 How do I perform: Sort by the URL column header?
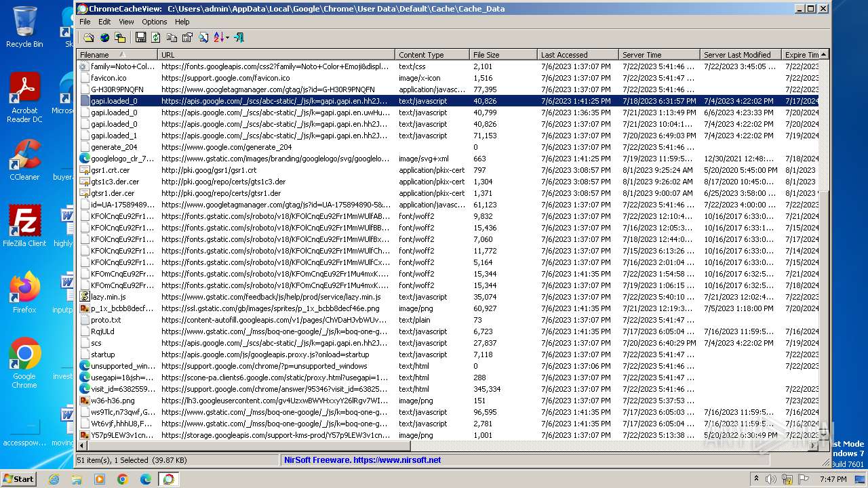point(277,55)
